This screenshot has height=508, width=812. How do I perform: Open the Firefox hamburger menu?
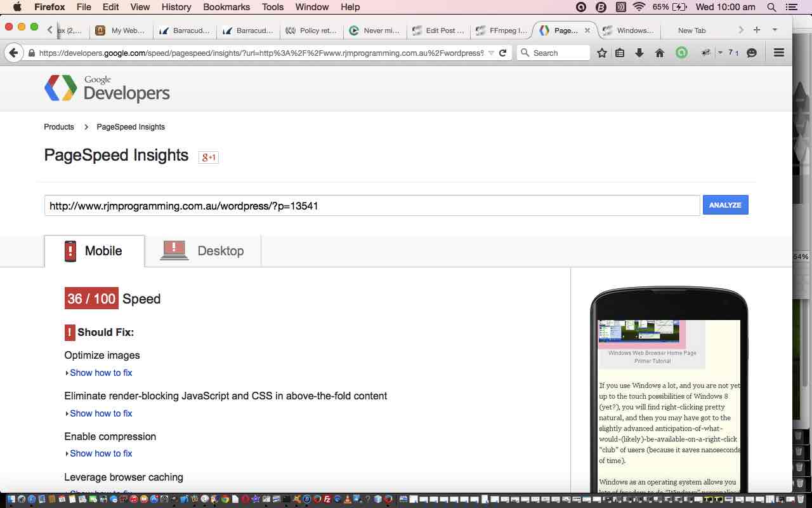[779, 53]
